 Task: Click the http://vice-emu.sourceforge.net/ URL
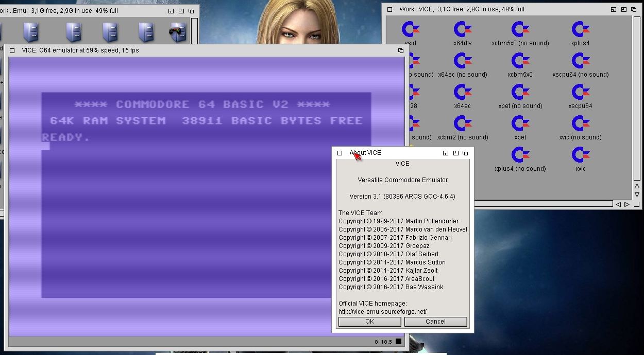pos(382,312)
